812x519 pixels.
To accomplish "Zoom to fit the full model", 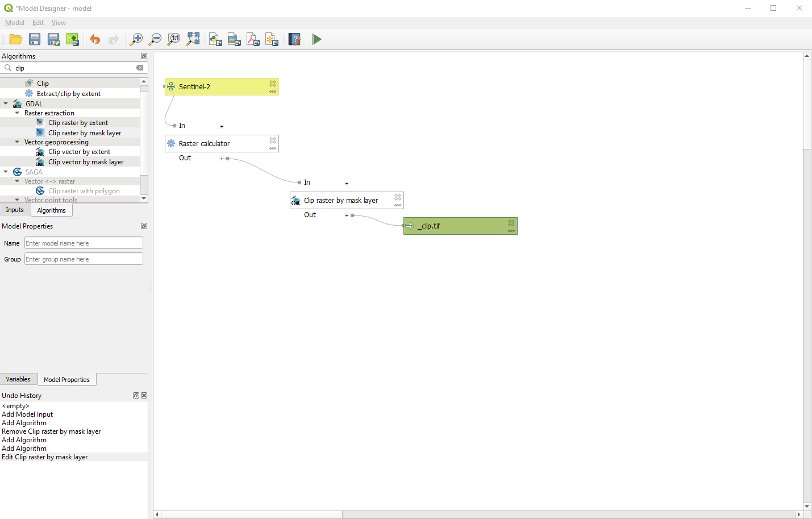I will coord(193,39).
